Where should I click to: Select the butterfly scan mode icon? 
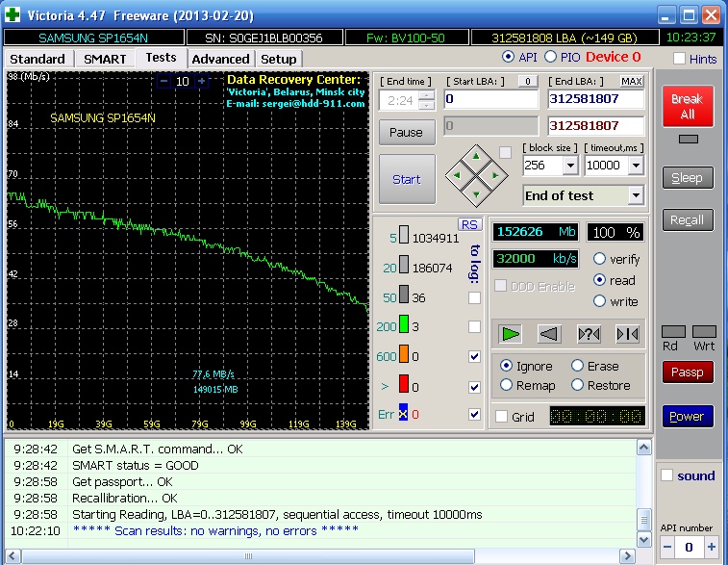(x=627, y=333)
